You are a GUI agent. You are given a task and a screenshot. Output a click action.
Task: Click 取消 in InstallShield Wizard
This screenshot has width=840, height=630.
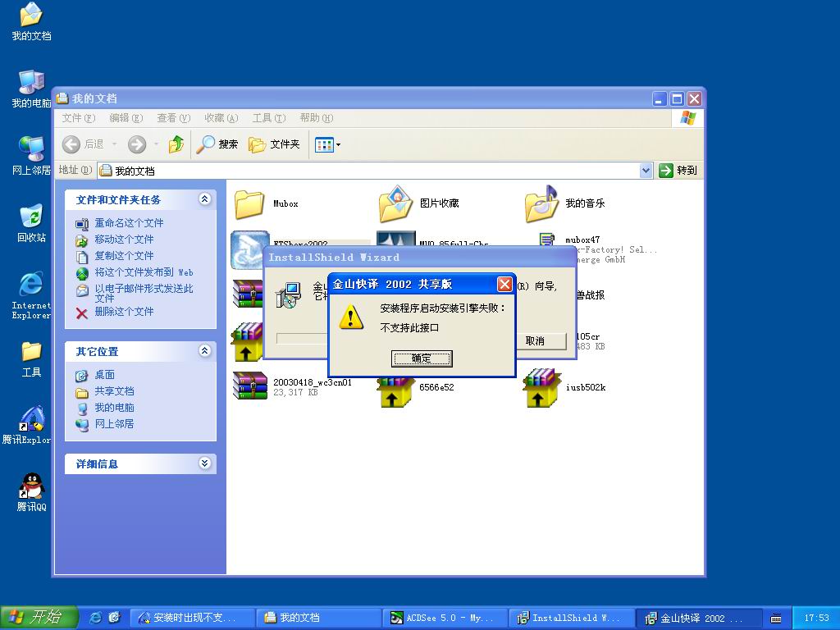pos(535,340)
